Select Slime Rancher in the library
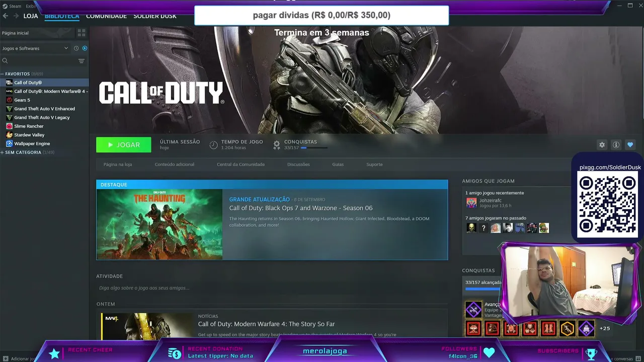The height and width of the screenshot is (362, 644). tap(44, 126)
